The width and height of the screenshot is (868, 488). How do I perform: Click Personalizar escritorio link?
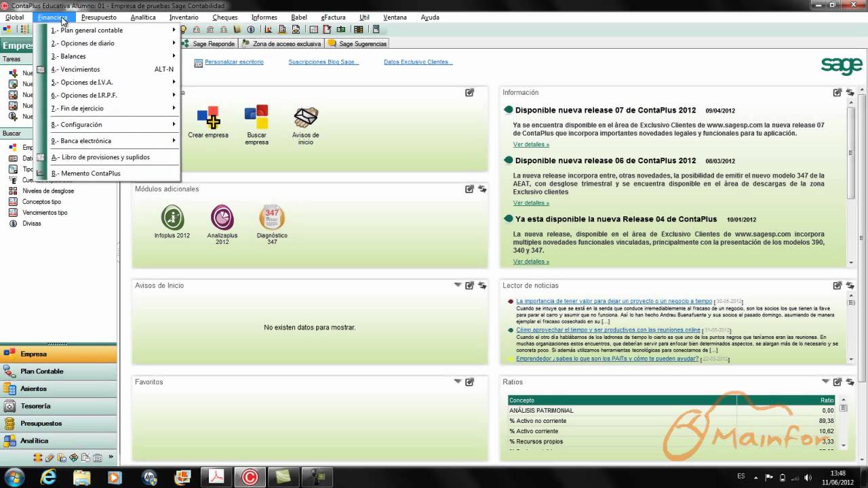234,62
